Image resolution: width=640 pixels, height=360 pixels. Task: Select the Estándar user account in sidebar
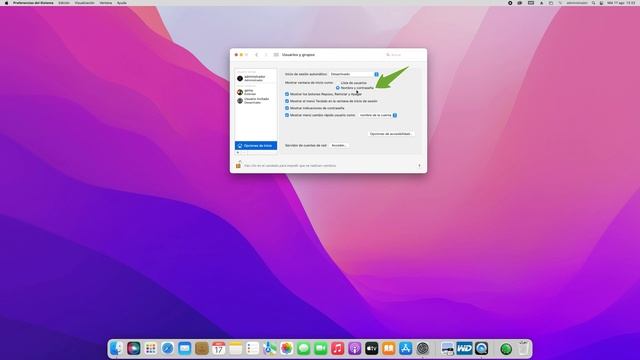(x=256, y=92)
